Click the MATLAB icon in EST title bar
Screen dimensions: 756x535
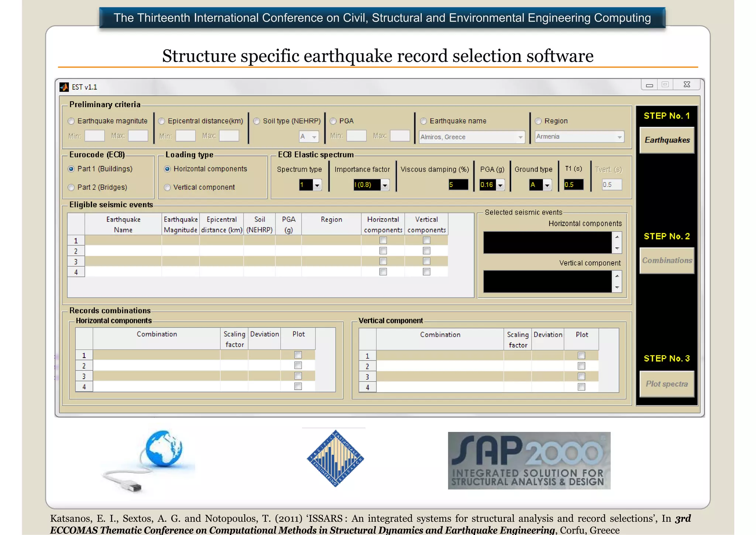(64, 87)
